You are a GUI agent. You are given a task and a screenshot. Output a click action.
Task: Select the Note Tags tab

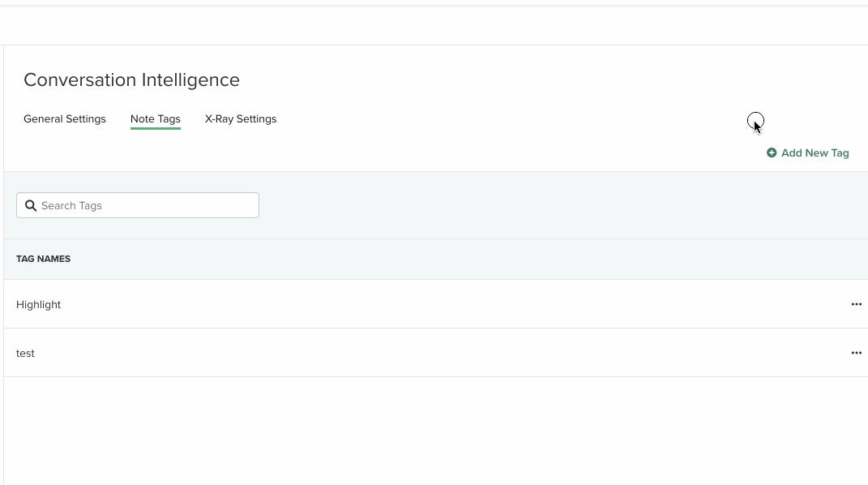pyautogui.click(x=155, y=118)
